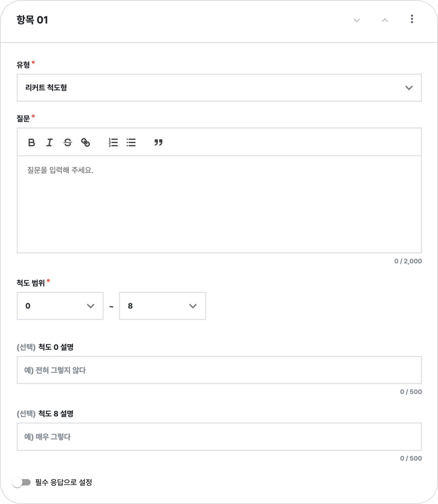Apply strikethrough formatting in editor toolbar

click(67, 143)
